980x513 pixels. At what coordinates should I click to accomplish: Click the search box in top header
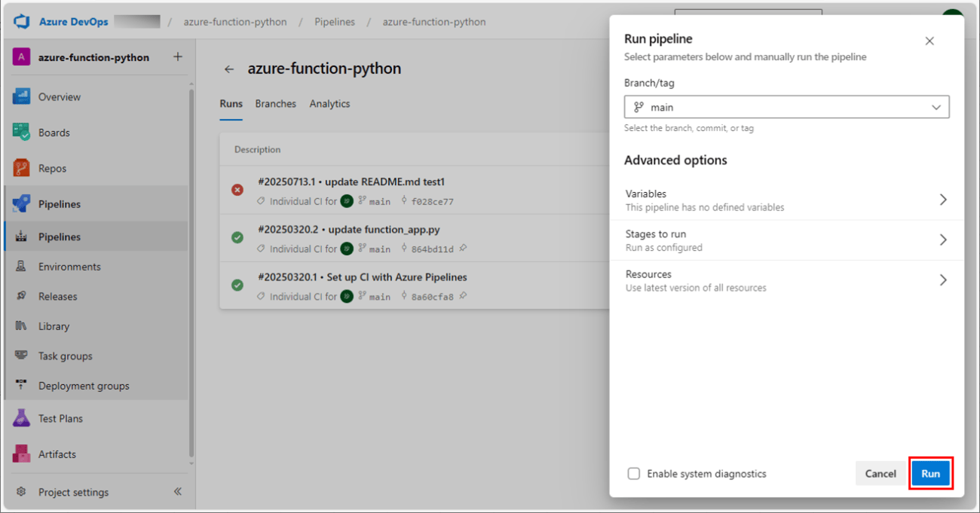tap(748, 12)
